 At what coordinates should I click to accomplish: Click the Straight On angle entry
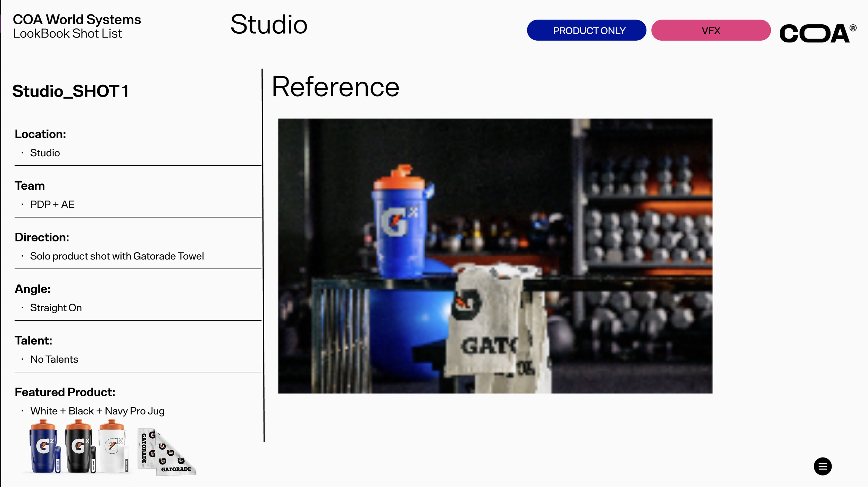pos(56,308)
